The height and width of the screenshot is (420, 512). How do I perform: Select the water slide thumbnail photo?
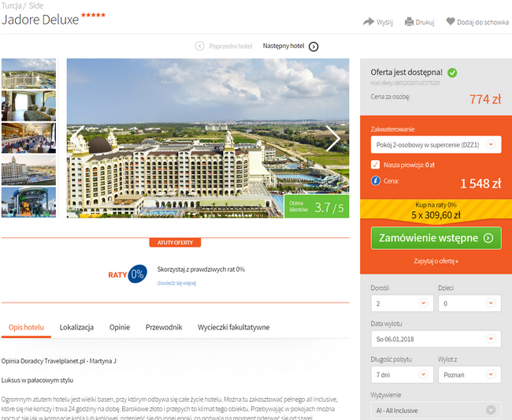tap(28, 203)
